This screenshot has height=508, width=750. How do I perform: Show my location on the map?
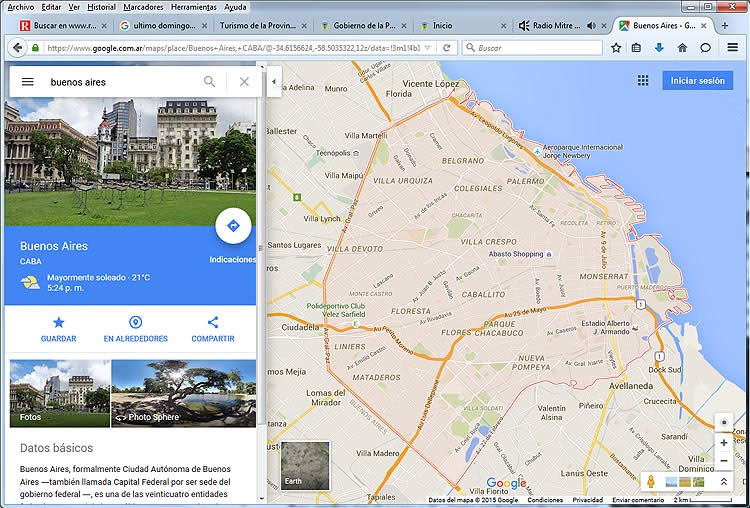pos(724,422)
